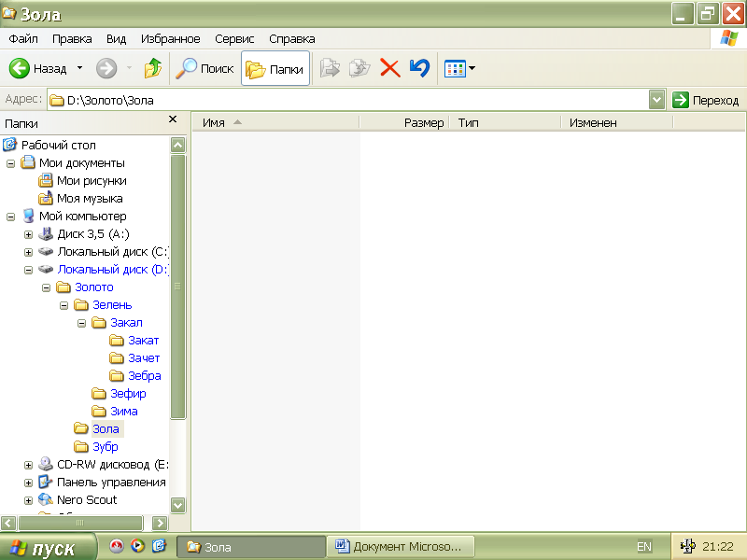Open the Сервис menu
This screenshot has height=560, width=747.
[234, 39]
